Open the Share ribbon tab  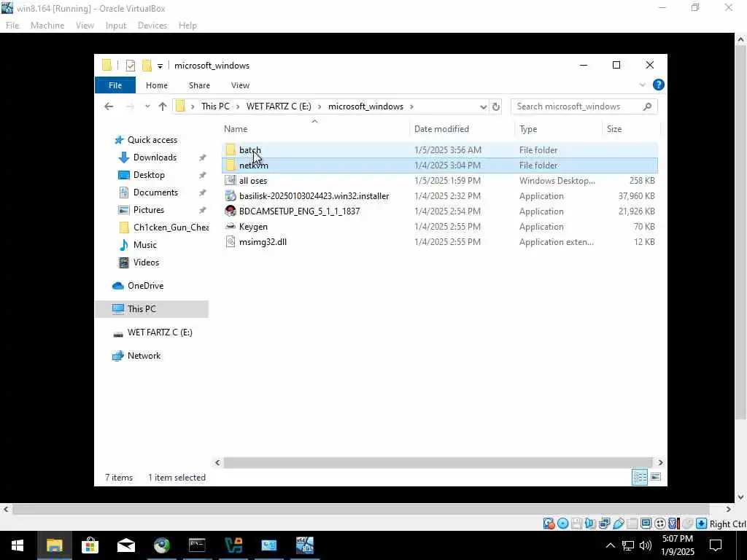199,85
